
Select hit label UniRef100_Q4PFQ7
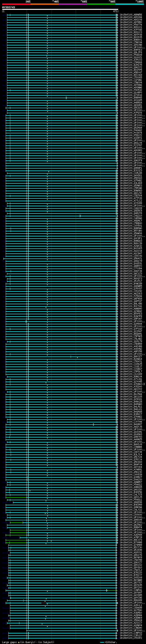tap(131, 301)
